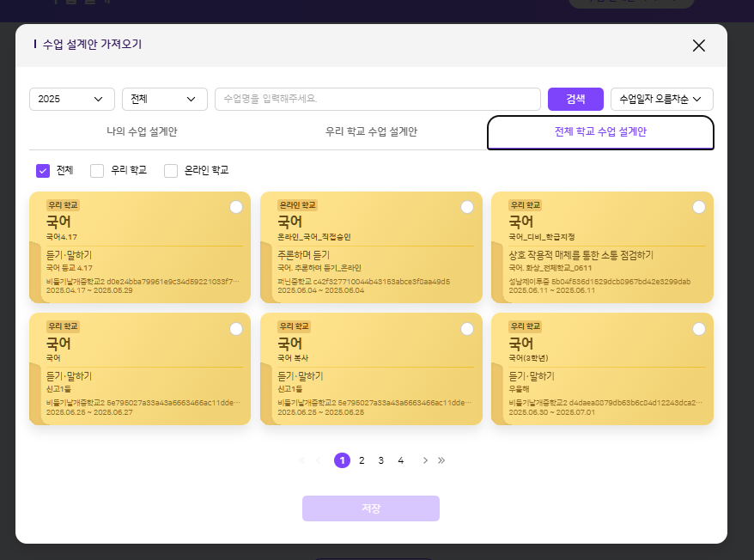Click the purple 검색 button

[x=575, y=99]
